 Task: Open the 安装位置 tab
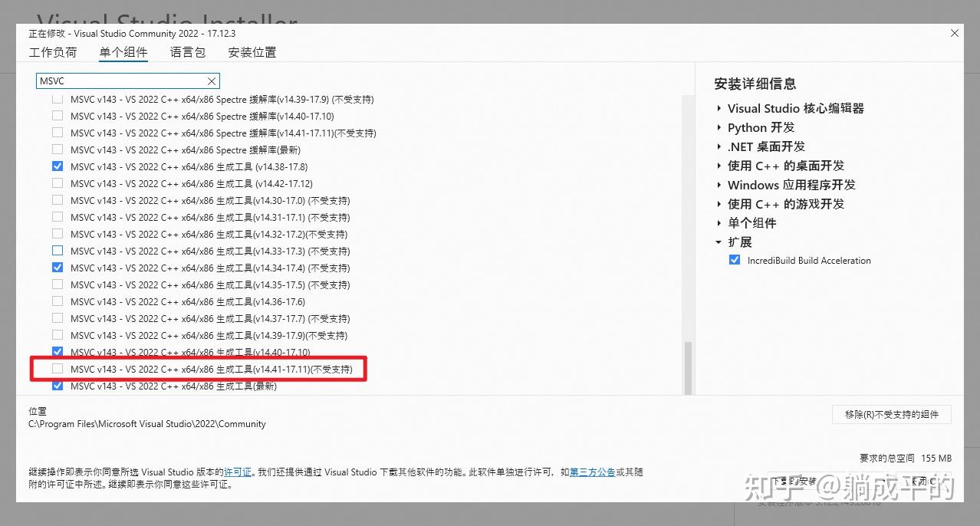(x=252, y=52)
